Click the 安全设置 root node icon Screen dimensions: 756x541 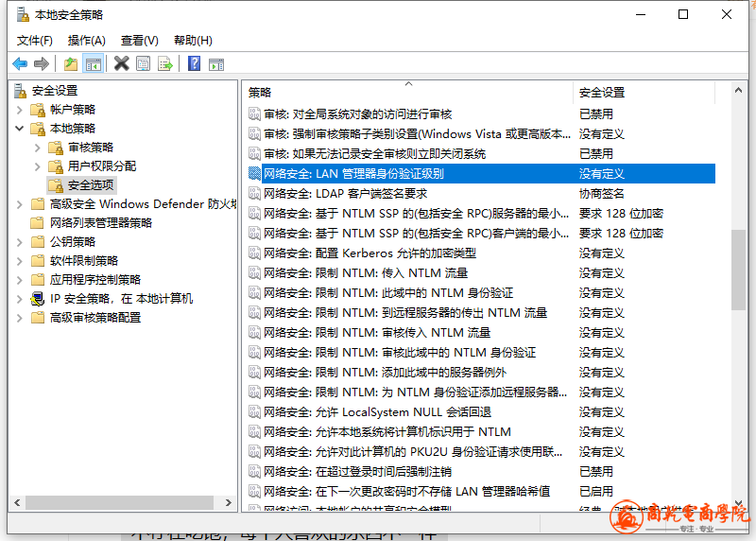coord(20,90)
